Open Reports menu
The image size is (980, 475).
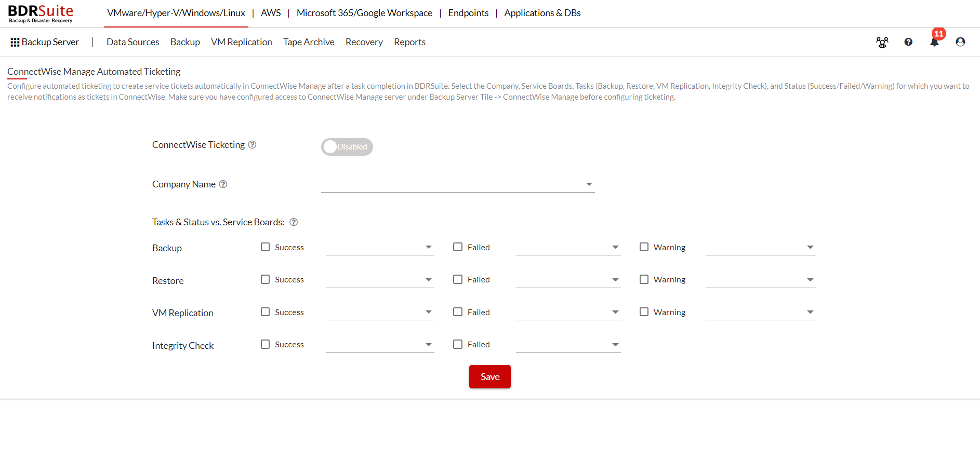(409, 42)
